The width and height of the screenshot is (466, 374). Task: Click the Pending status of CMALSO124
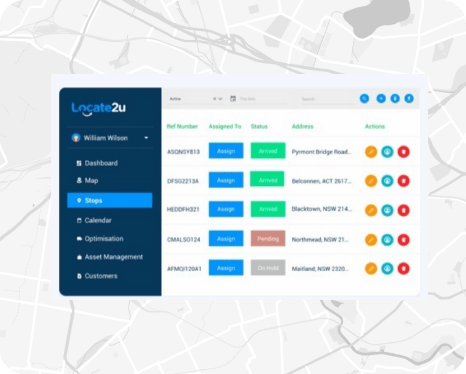[268, 239]
